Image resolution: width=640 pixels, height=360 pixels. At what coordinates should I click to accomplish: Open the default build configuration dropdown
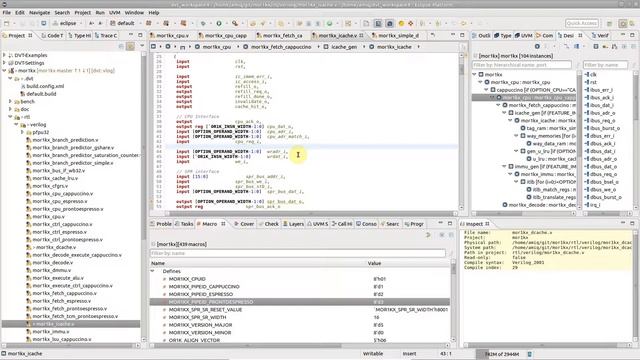pos(140,23)
